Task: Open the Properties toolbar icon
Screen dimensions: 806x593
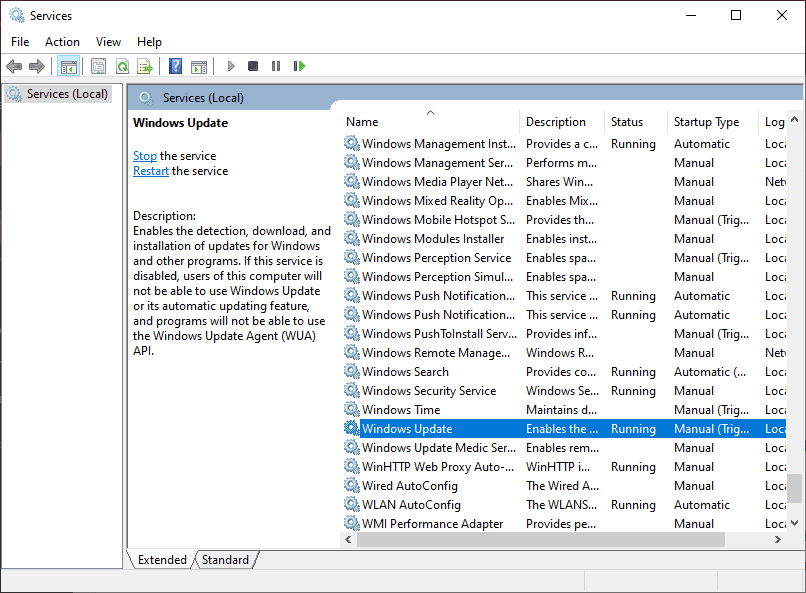Action: (98, 66)
